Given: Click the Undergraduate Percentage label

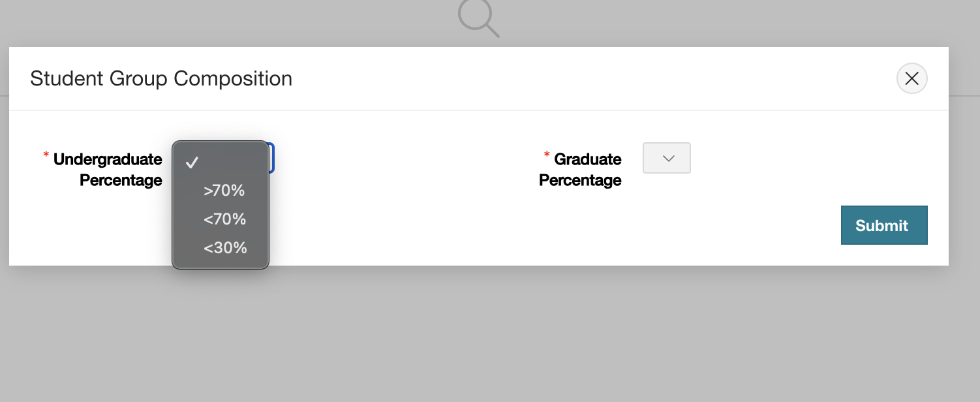Looking at the screenshot, I should [x=108, y=169].
